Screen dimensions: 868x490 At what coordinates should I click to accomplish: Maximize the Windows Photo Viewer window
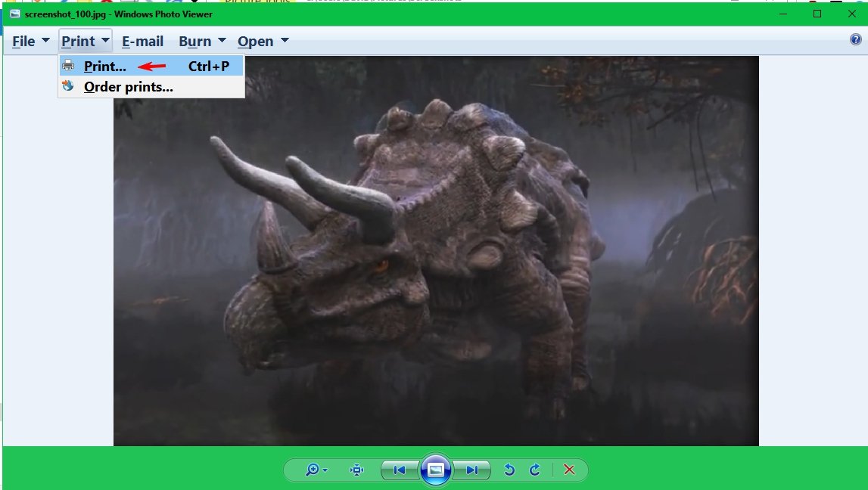tap(817, 14)
